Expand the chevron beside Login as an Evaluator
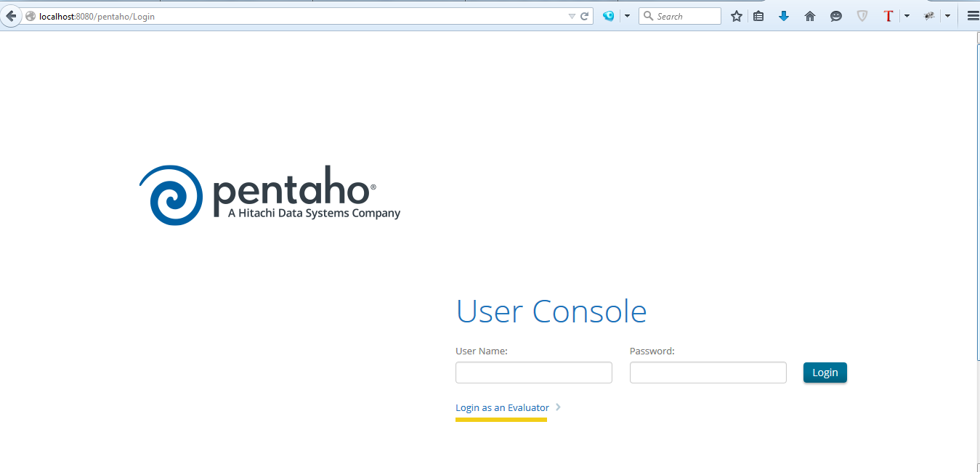The image size is (980, 472). click(x=558, y=407)
